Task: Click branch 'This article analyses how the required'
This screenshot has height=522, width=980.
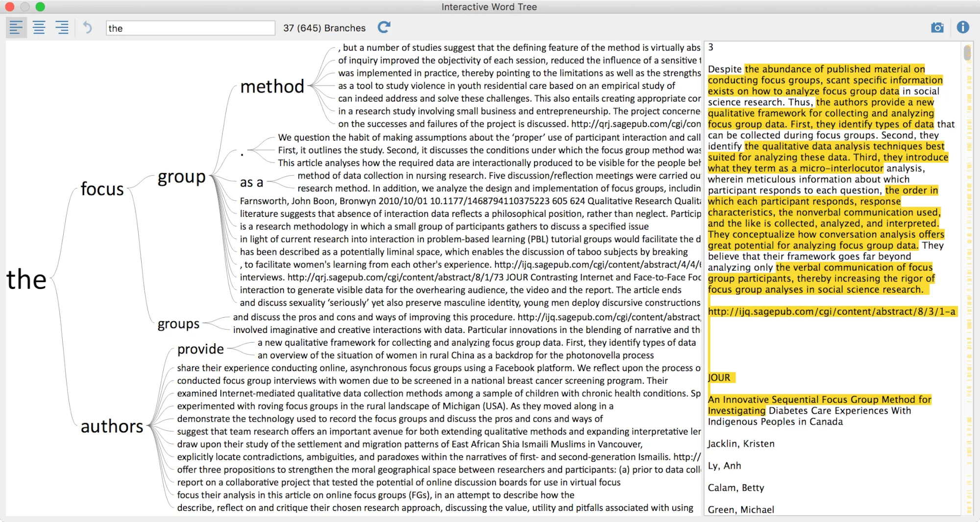Action: [x=489, y=163]
